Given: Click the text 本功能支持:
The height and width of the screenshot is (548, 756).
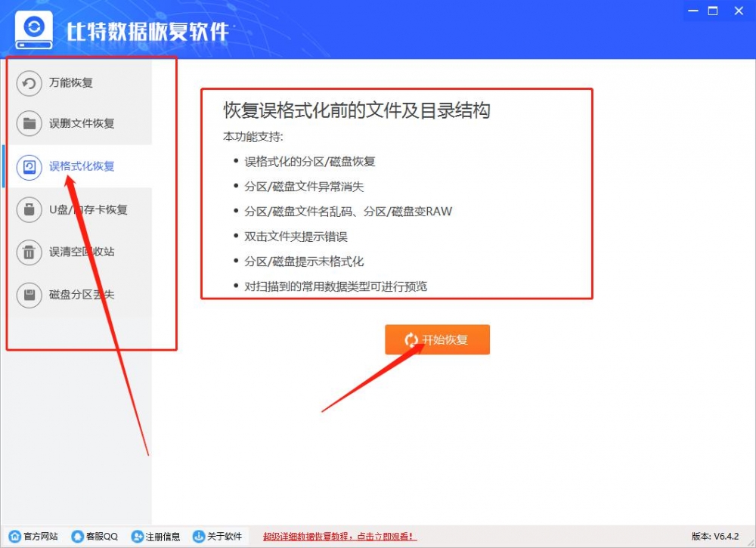Looking at the screenshot, I should coord(253,137).
